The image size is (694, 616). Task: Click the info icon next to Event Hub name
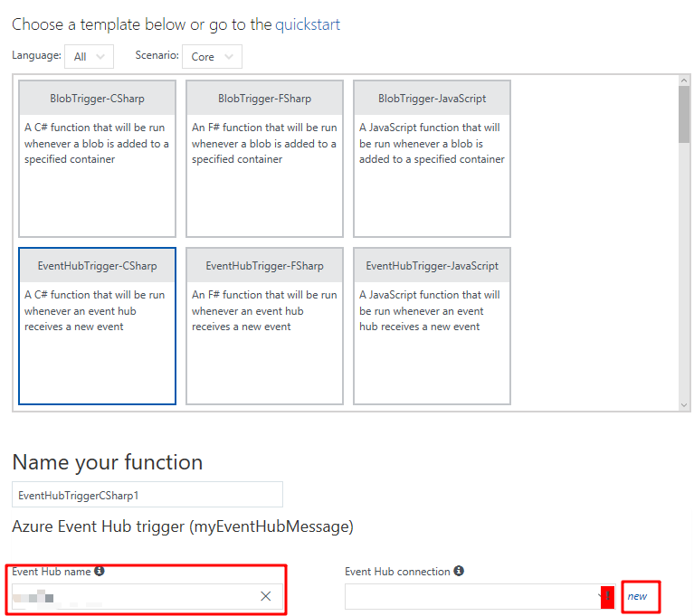(100, 571)
